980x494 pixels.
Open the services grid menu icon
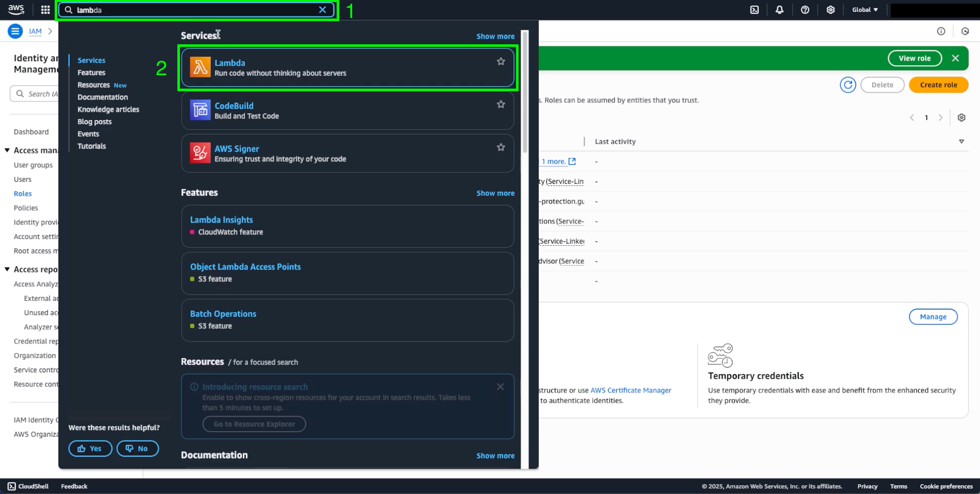(45, 10)
